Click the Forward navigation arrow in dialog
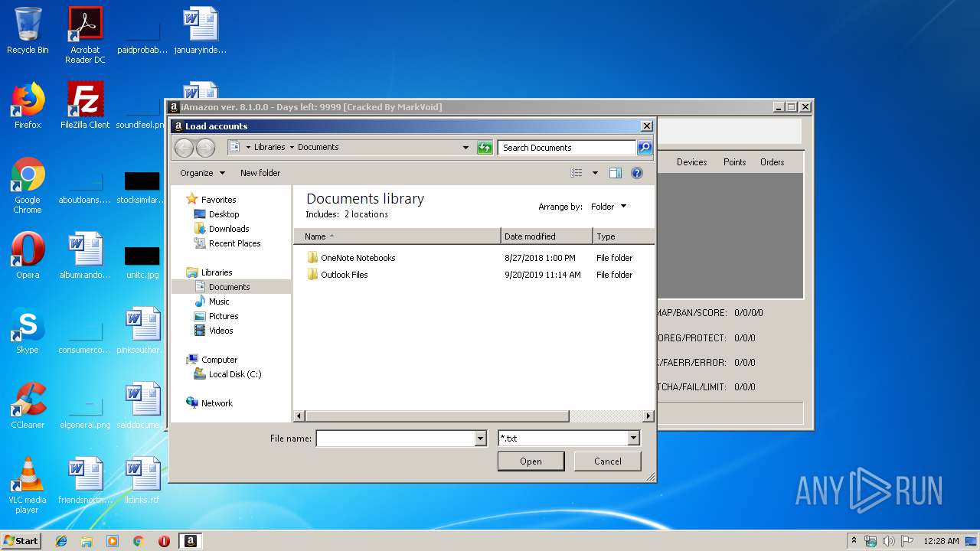Screen dimensions: 980x551 pos(205,148)
